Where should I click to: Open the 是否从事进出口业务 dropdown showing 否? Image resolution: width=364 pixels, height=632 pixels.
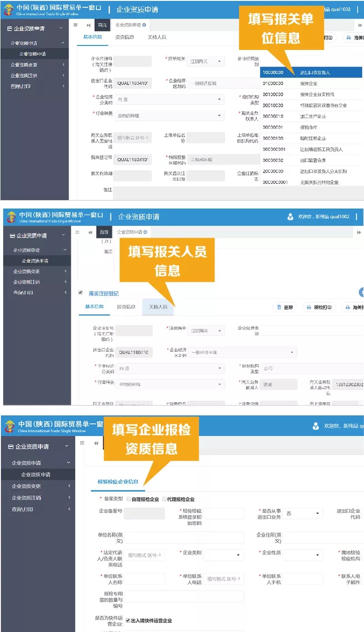pyautogui.click(x=303, y=514)
